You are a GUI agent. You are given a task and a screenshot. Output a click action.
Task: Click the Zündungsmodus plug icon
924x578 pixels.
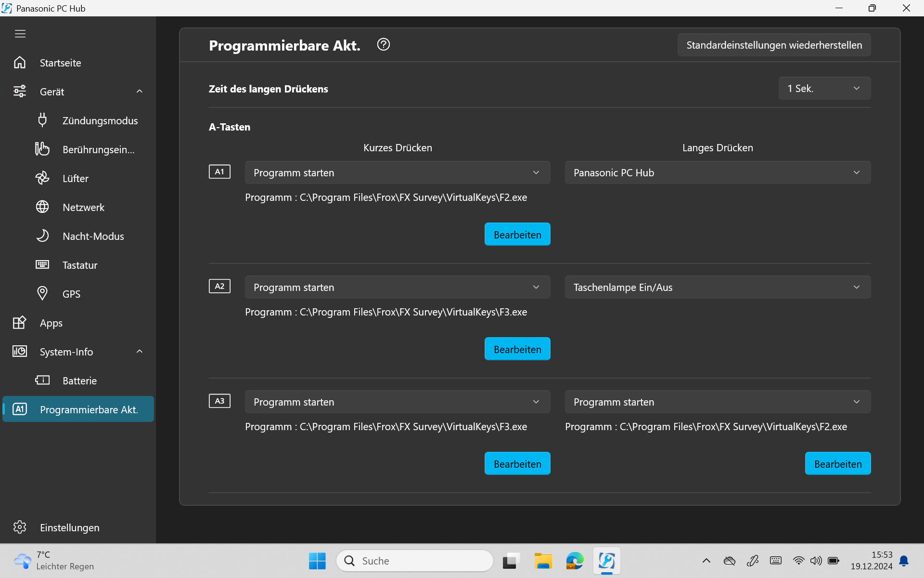[x=42, y=120]
